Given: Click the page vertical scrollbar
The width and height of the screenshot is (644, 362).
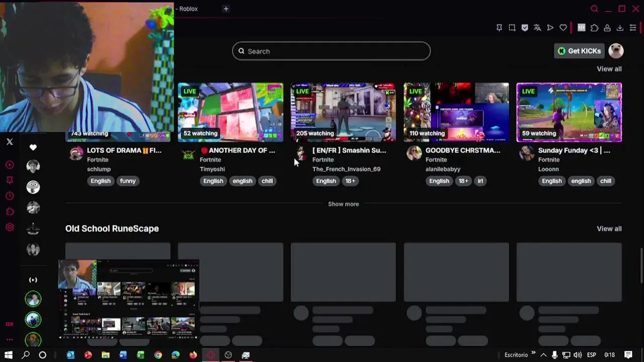Looking at the screenshot, I should pos(641,266).
